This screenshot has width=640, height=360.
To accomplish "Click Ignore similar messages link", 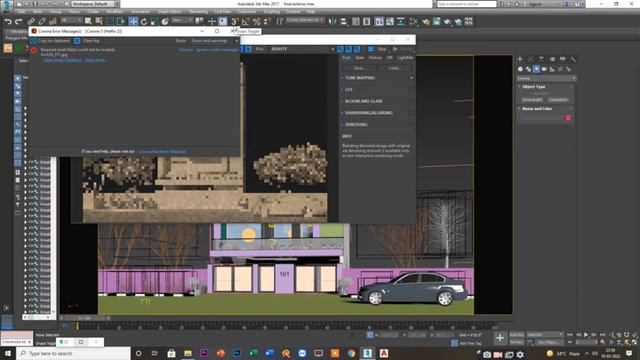I will [217, 50].
